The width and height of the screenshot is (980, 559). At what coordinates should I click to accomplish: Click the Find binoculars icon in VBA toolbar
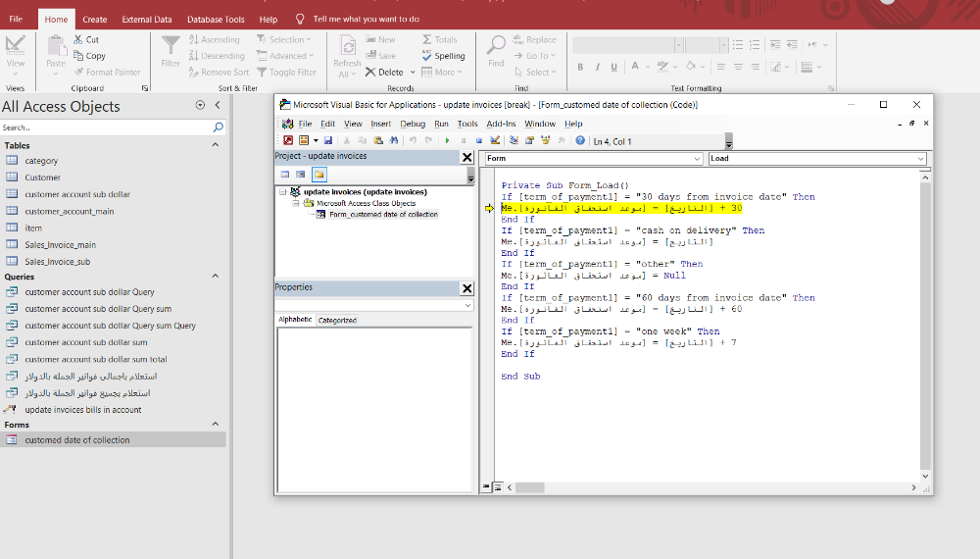tap(394, 140)
